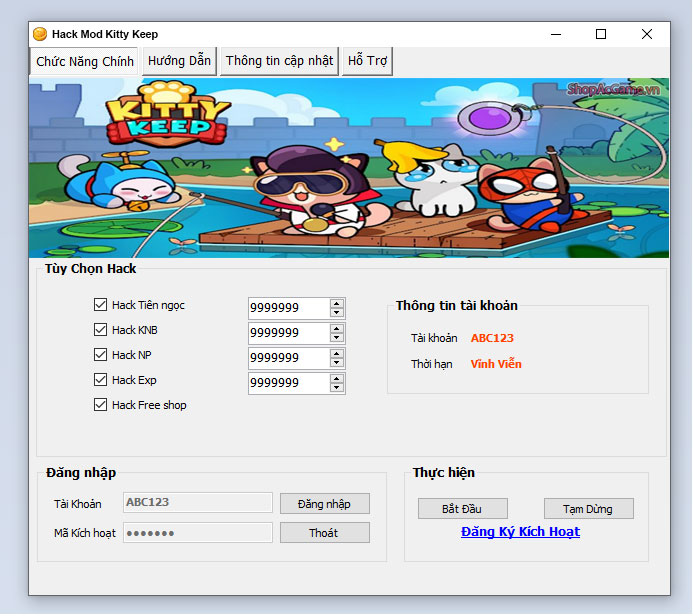The width and height of the screenshot is (693, 616).
Task: Open the Thông tin cập nhật tab
Action: click(279, 61)
